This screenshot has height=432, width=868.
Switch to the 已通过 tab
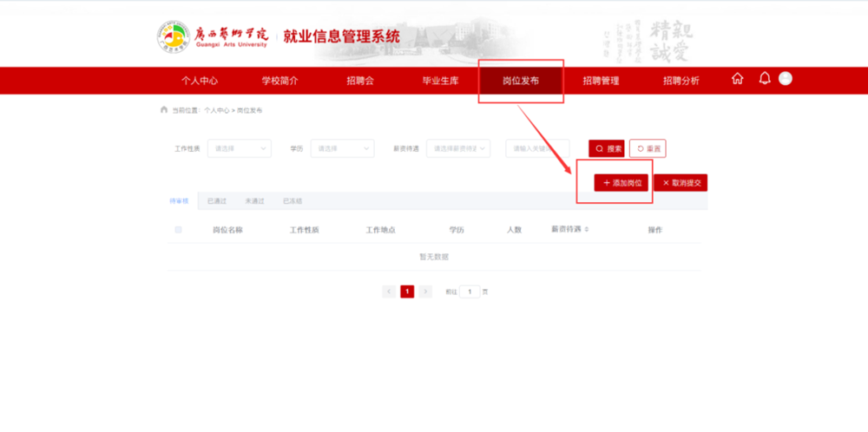pos(217,200)
